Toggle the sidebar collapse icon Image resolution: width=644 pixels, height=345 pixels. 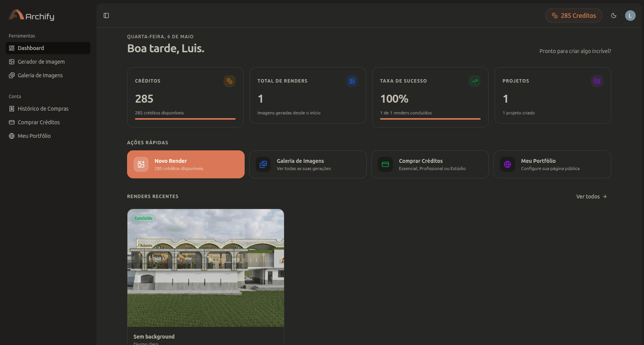[106, 16]
